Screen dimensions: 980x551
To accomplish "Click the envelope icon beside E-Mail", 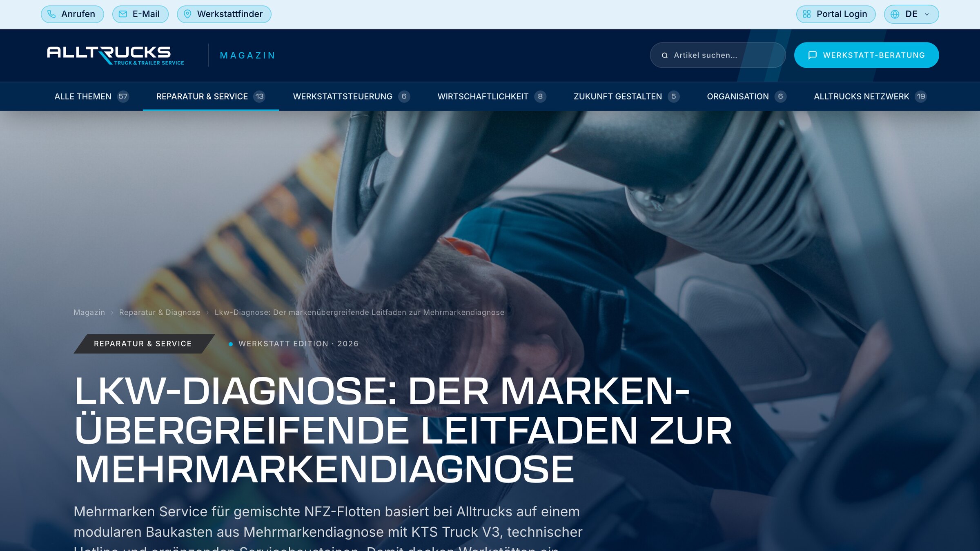I will (122, 14).
